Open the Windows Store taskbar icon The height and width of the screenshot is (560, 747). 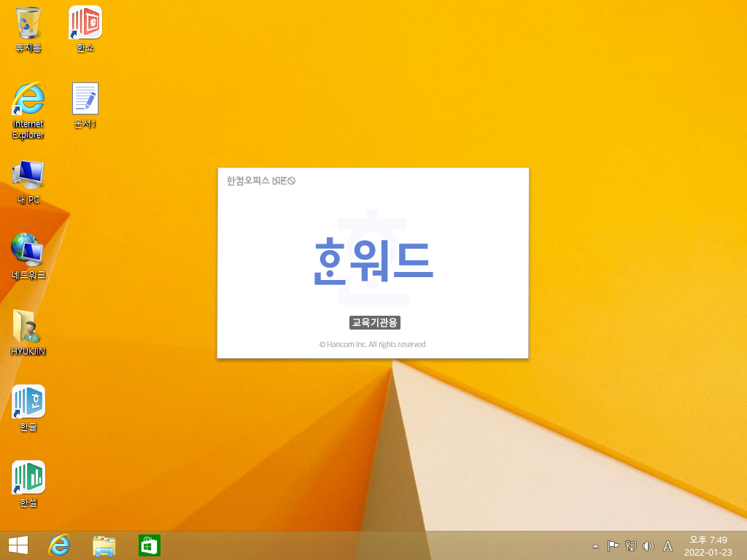point(149,545)
